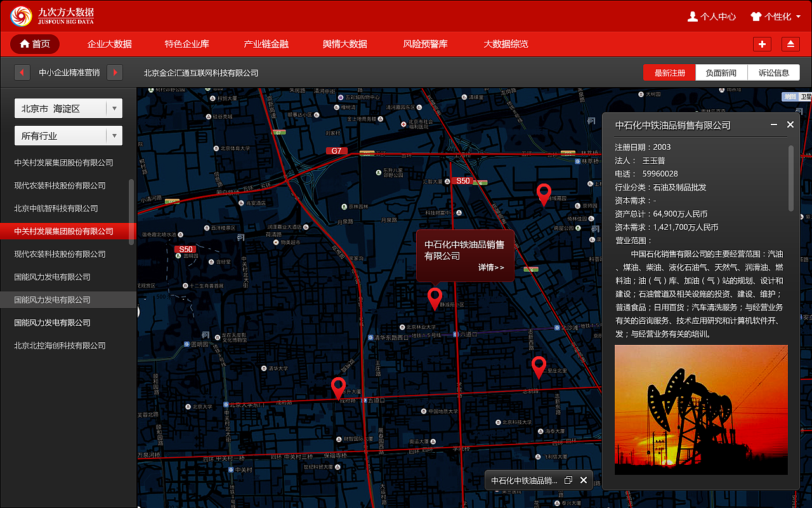This screenshot has height=508, width=812.
Task: Select 北京中航智科技有限公司 in the list
Action: click(x=56, y=208)
